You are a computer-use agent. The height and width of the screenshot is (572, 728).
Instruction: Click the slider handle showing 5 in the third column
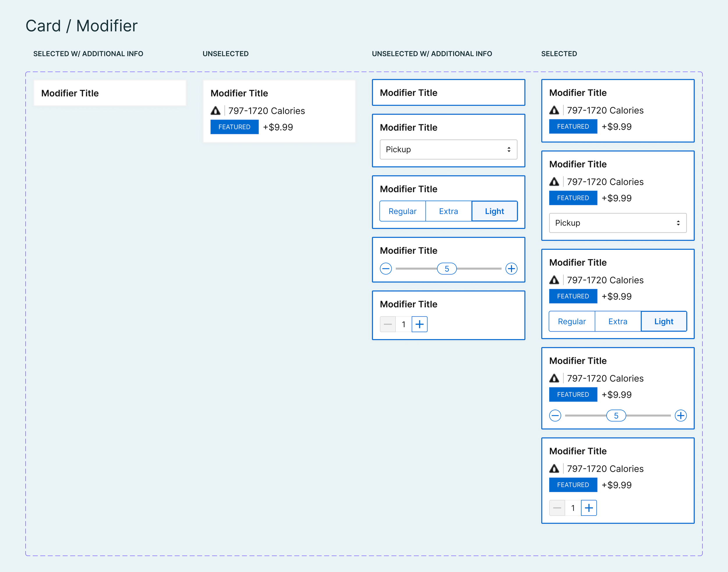click(447, 269)
